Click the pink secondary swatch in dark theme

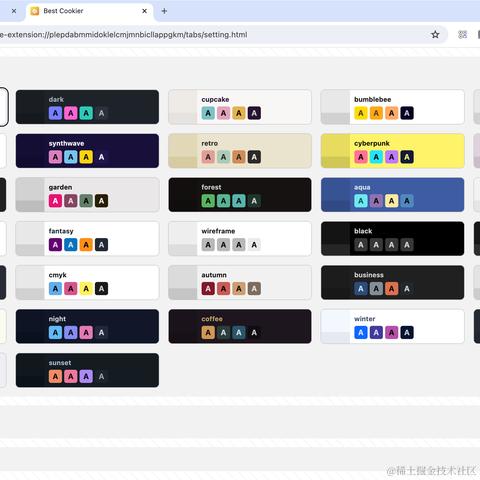pos(71,113)
